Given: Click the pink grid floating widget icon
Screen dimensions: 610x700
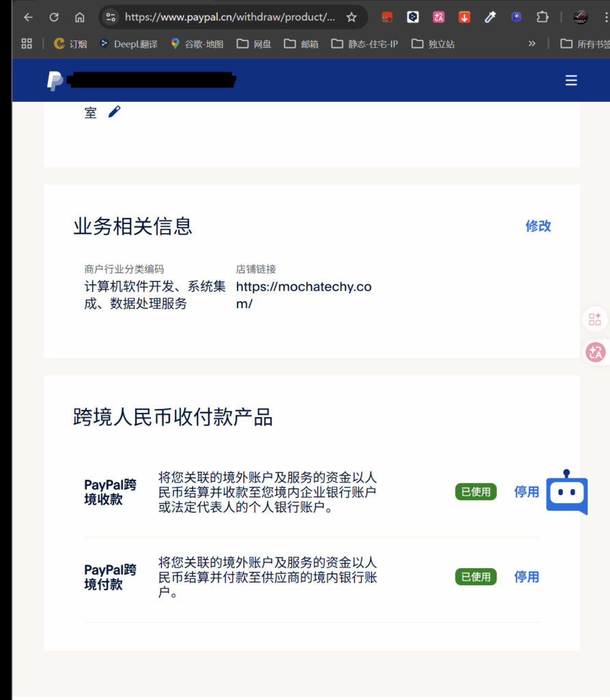Looking at the screenshot, I should pyautogui.click(x=595, y=319).
